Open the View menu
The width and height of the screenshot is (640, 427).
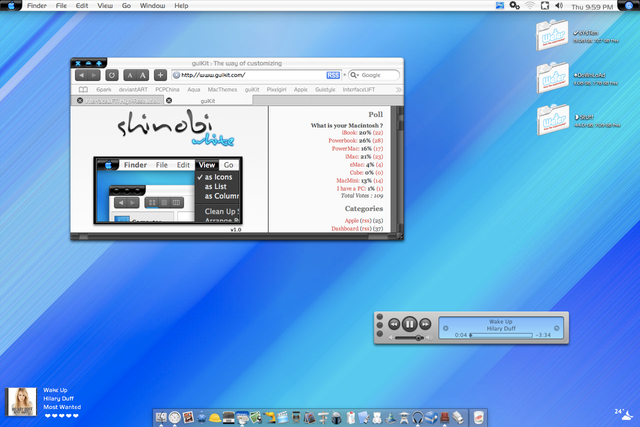pyautogui.click(x=105, y=6)
